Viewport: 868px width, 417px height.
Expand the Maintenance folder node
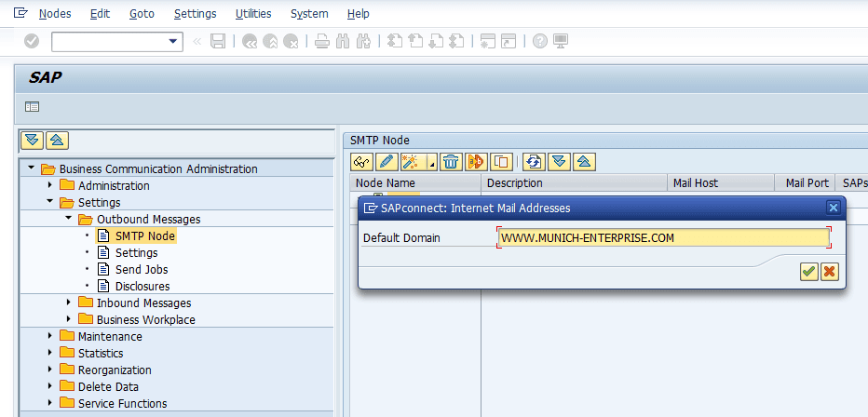49,336
